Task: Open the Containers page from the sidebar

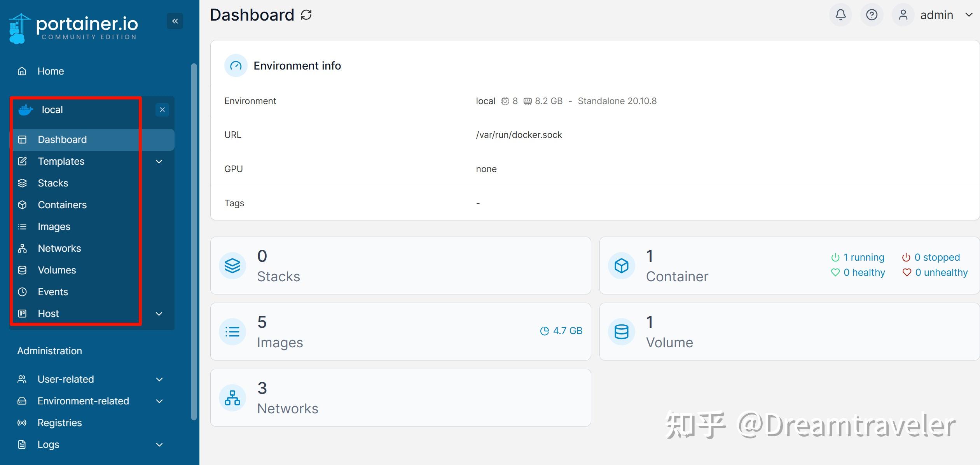Action: [x=62, y=205]
